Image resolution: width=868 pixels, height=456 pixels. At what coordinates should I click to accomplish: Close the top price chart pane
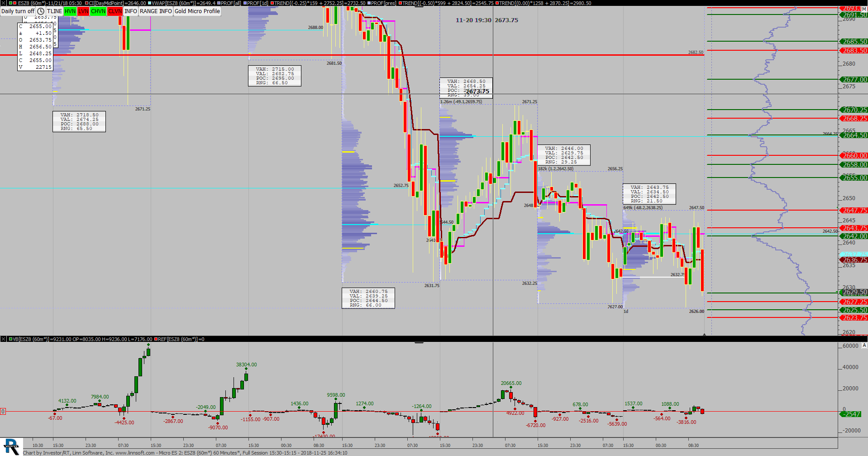pyautogui.click(x=3, y=3)
